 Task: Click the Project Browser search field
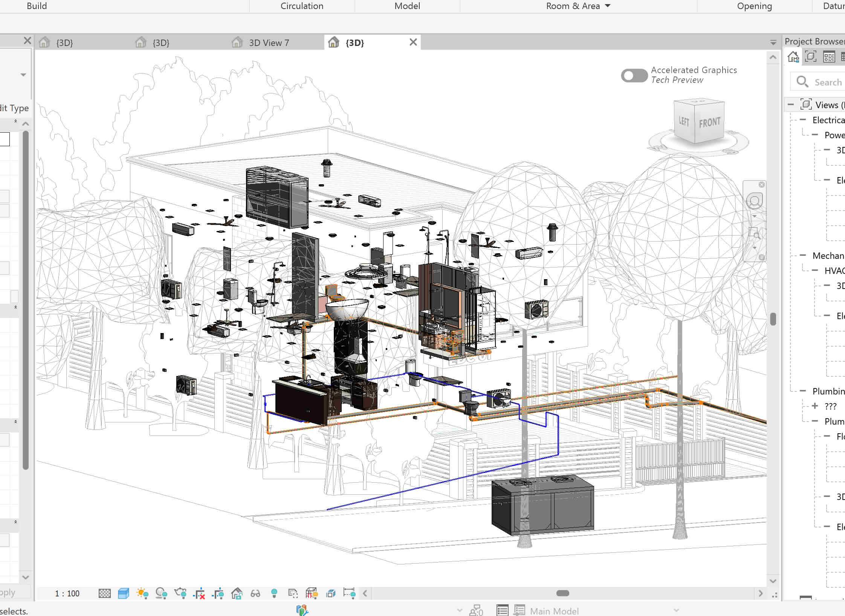click(827, 82)
